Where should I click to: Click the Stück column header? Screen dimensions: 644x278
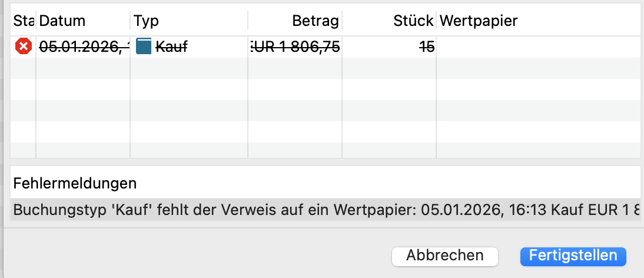pyautogui.click(x=414, y=21)
